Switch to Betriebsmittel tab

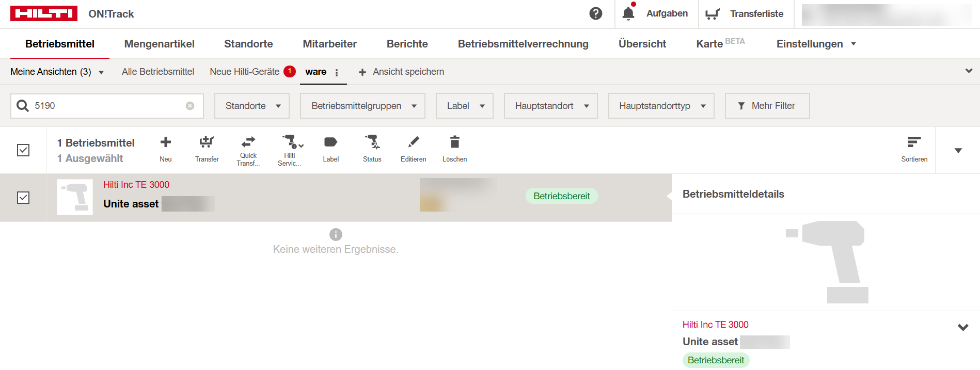60,44
